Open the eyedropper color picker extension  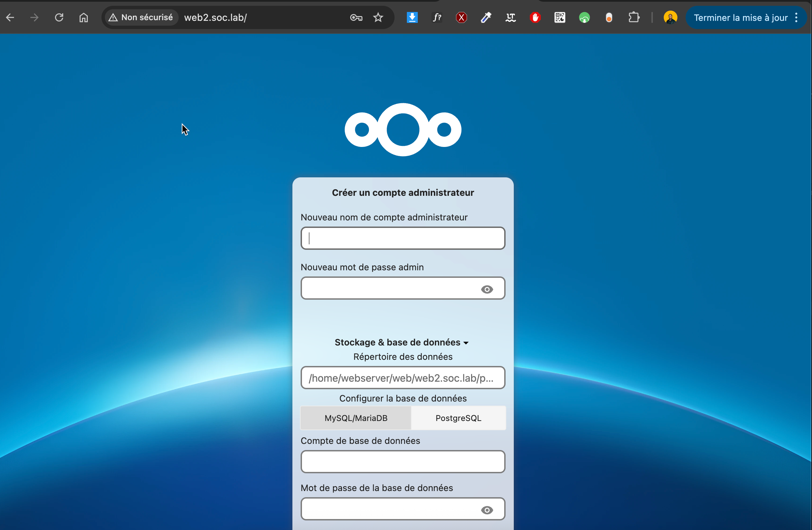486,17
